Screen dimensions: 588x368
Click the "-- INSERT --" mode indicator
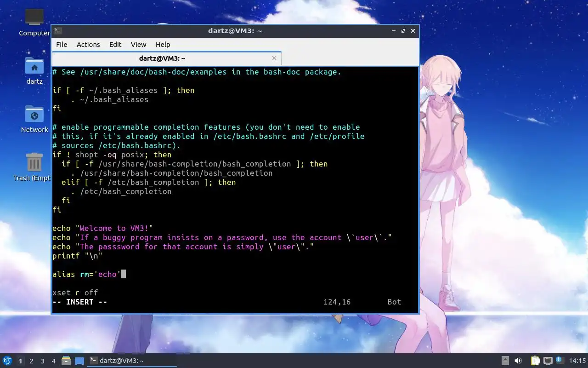pos(80,302)
